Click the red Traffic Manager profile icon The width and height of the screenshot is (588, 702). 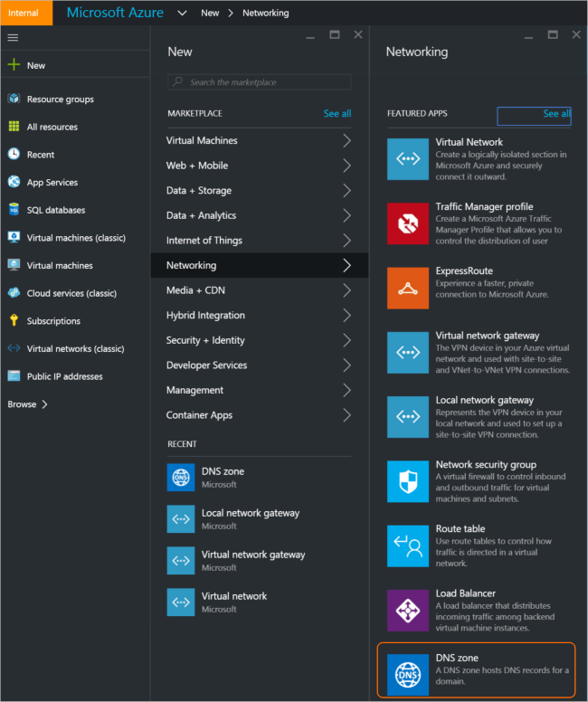point(408,223)
